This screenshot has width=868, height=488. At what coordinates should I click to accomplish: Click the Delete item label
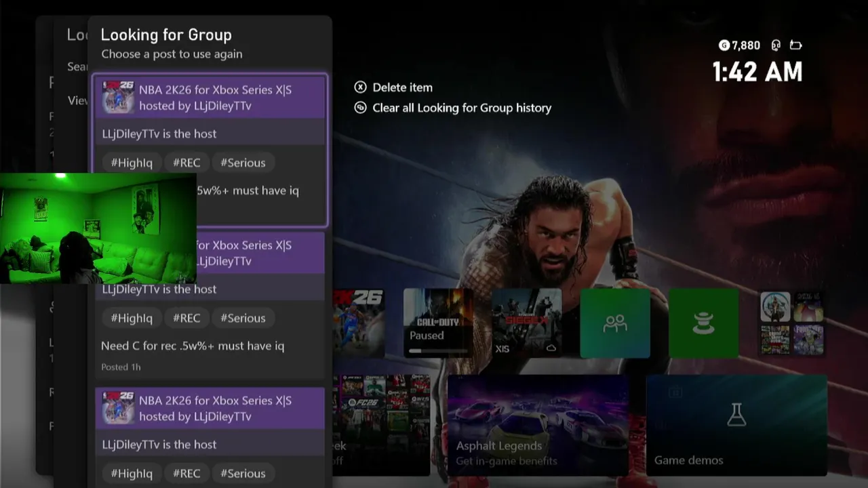pos(402,87)
